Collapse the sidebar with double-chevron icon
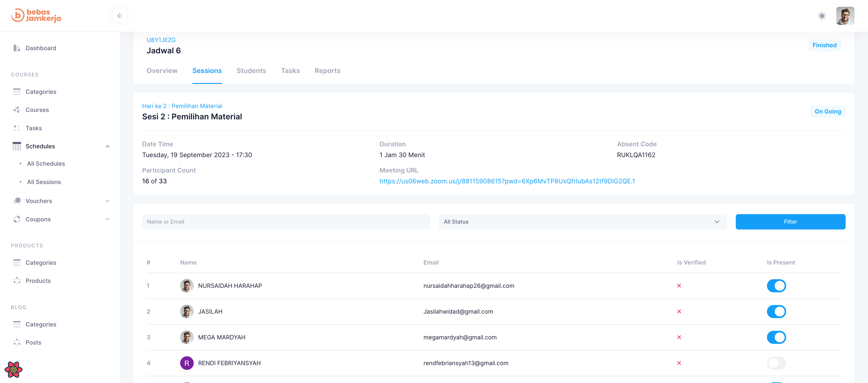This screenshot has width=868, height=383. 120,16
